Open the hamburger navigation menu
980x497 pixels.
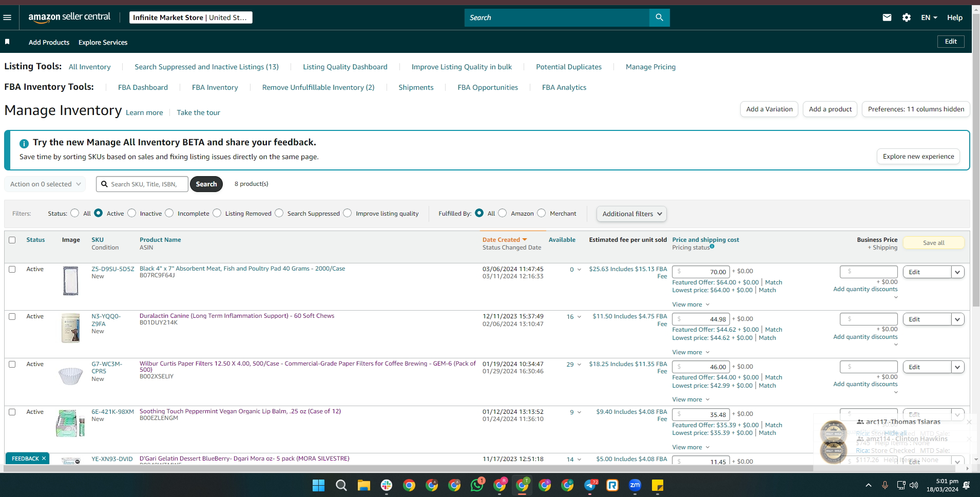click(7, 17)
